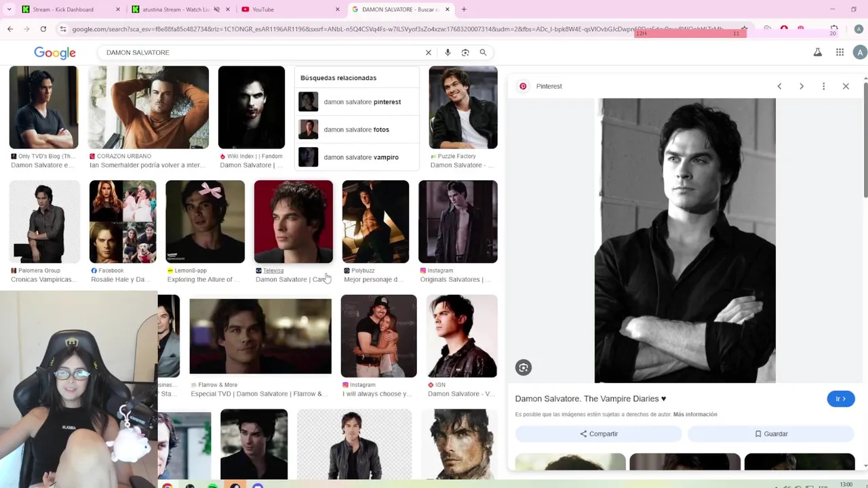868x488 pixels.
Task: Click 'Especial TVD | Damon Salvatore' caption
Action: pos(259,394)
